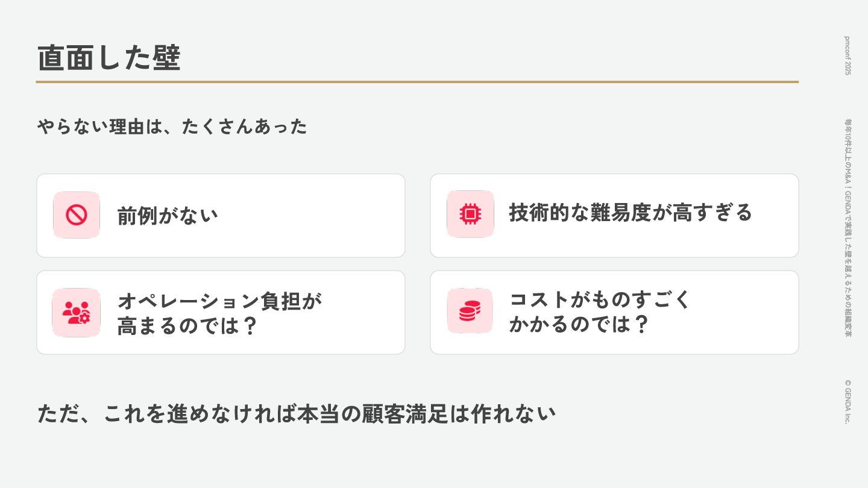Click the line コストがものすごく
Viewport: 868px width, 488px height.
pos(600,299)
